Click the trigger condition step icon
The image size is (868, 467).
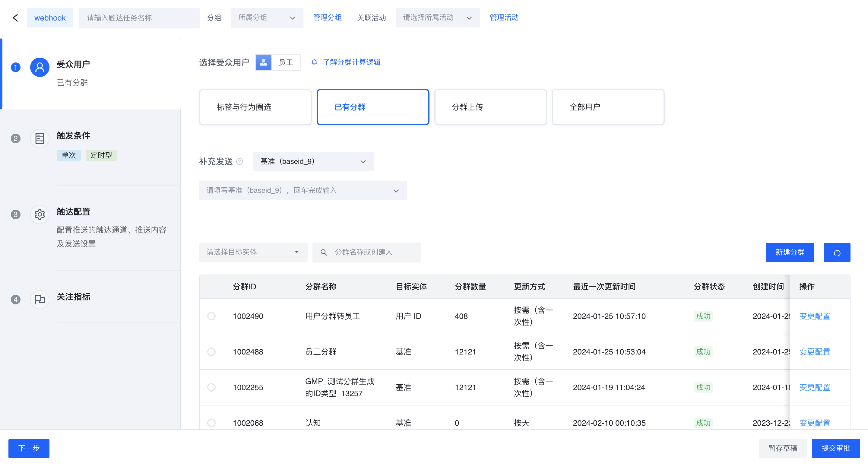pos(40,138)
